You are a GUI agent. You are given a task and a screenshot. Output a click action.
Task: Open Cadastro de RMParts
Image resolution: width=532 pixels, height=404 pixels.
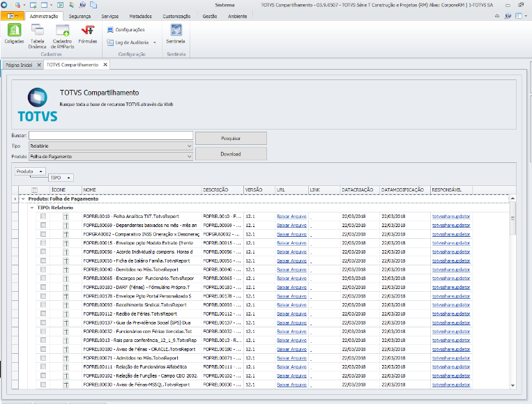click(63, 36)
